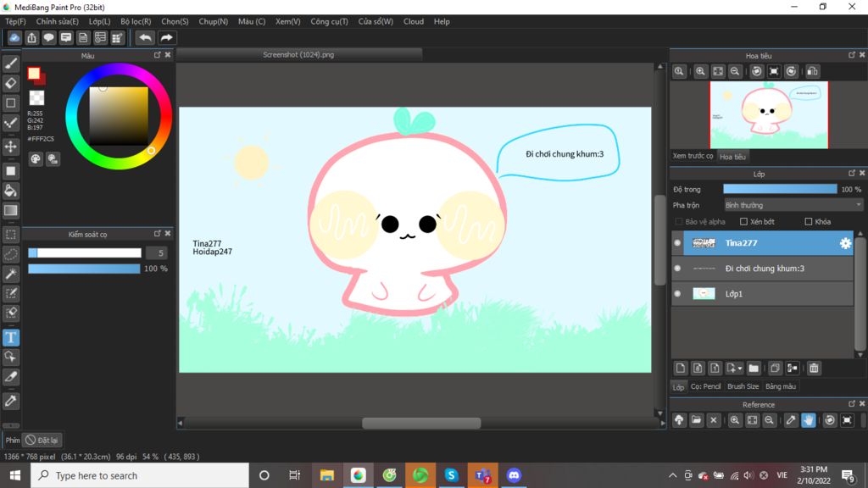
Task: Click the transparent color swatch
Action: pos(36,98)
